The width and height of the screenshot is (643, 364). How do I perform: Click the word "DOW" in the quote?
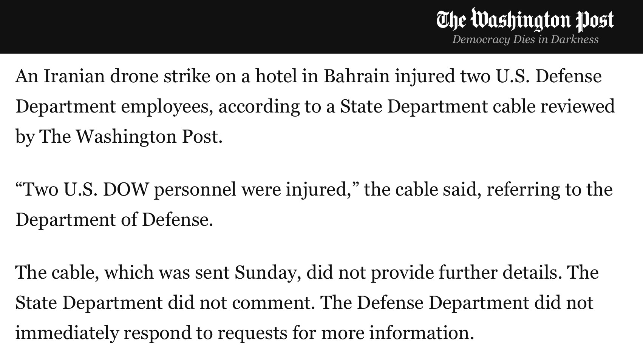[x=126, y=190]
